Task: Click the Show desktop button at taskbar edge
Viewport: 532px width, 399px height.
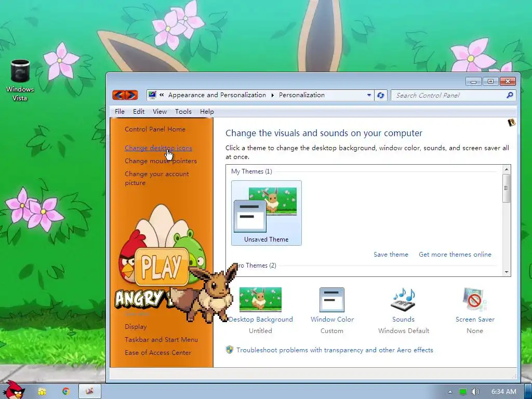Action: coord(528,391)
